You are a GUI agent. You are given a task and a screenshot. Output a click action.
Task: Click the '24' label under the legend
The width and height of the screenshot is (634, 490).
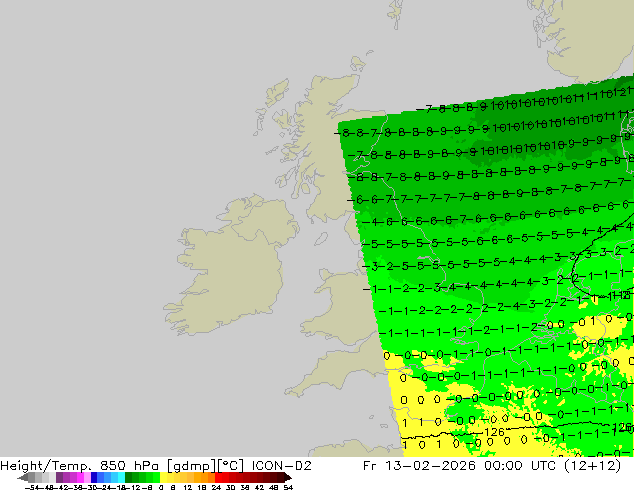click(x=217, y=488)
